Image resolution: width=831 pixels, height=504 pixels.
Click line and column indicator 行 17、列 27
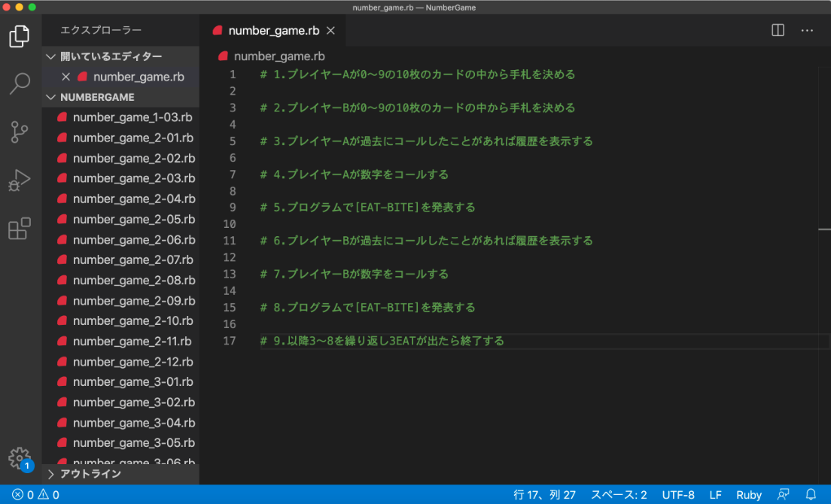[544, 494]
